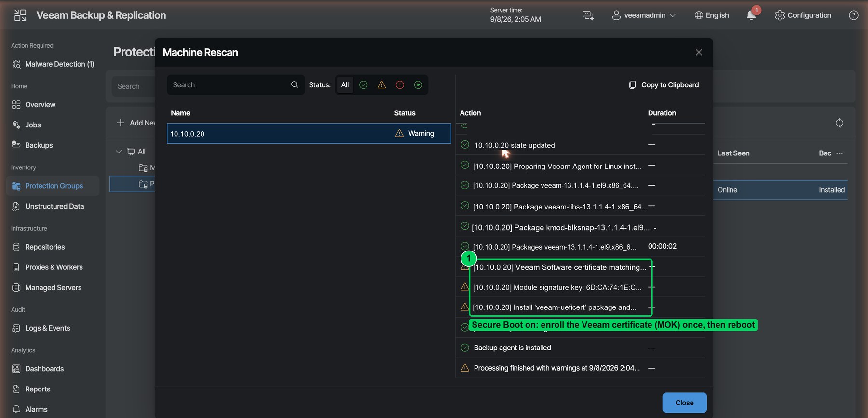
Task: Click the Installed status cell
Action: [832, 190]
